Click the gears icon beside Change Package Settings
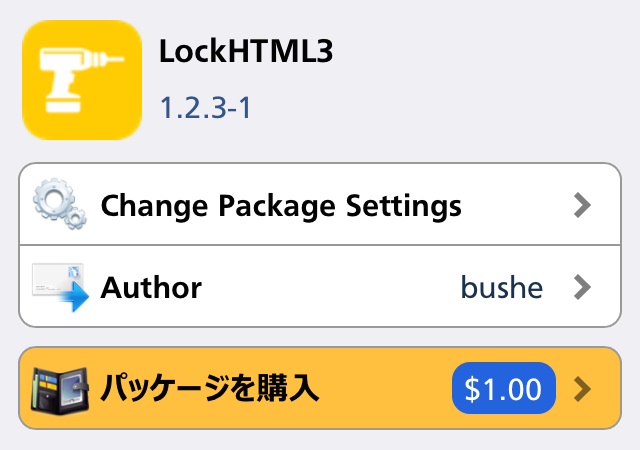640x450 pixels. click(60, 204)
